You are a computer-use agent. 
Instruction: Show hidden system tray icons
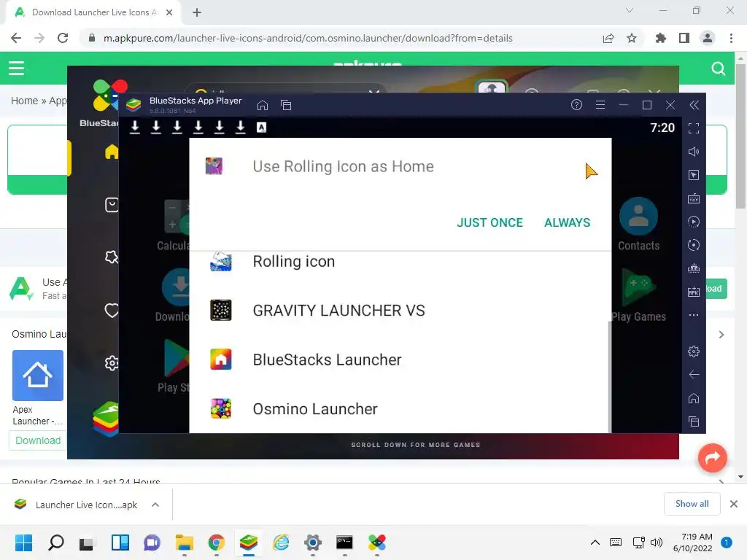coord(595,542)
